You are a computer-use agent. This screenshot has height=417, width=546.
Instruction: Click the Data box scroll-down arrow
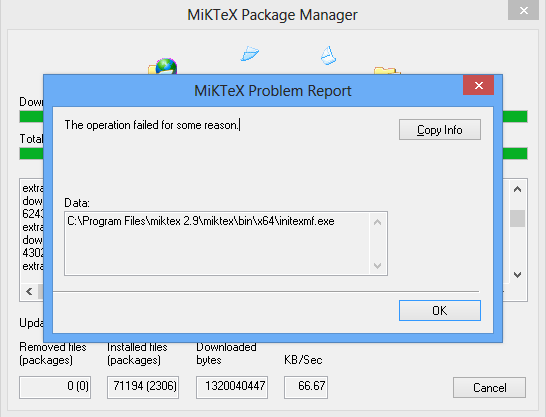pyautogui.click(x=377, y=266)
